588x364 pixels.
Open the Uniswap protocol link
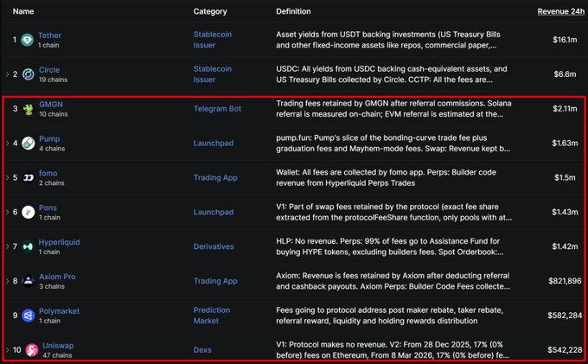(58, 346)
